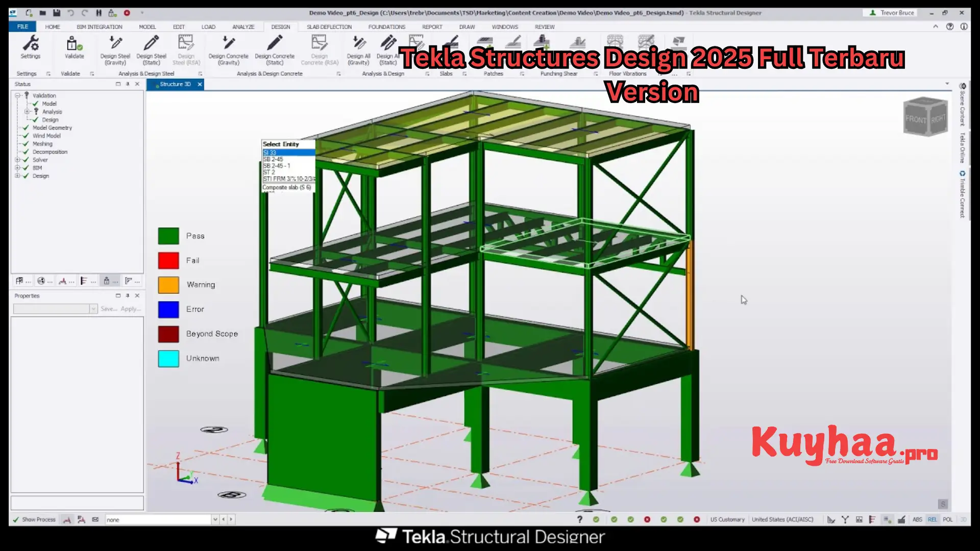980x551 pixels.
Task: Toggle REL coordinate mode in status bar
Action: click(933, 519)
